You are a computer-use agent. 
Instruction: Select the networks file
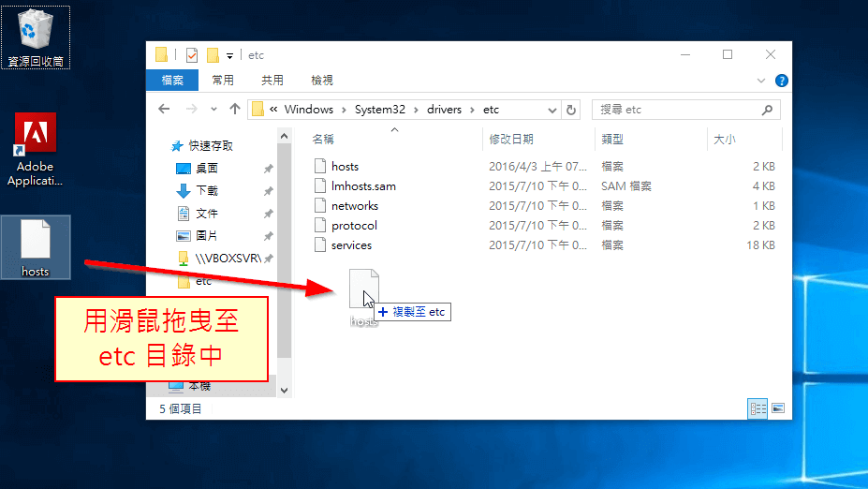click(355, 206)
